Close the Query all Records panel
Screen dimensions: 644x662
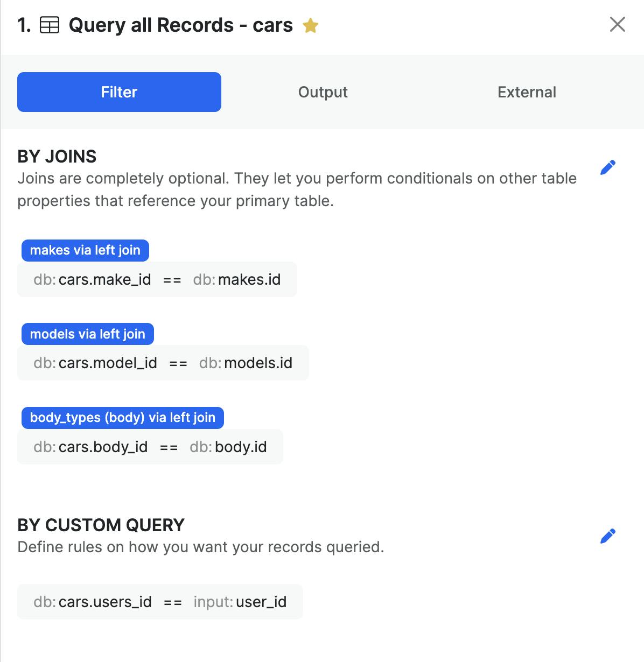pyautogui.click(x=617, y=24)
